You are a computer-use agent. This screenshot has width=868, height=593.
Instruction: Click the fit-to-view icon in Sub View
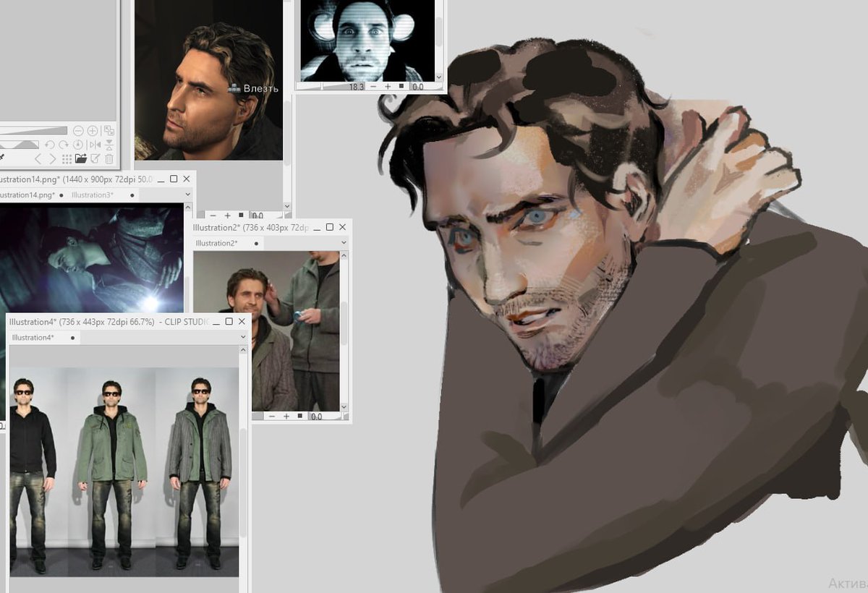[x=109, y=131]
